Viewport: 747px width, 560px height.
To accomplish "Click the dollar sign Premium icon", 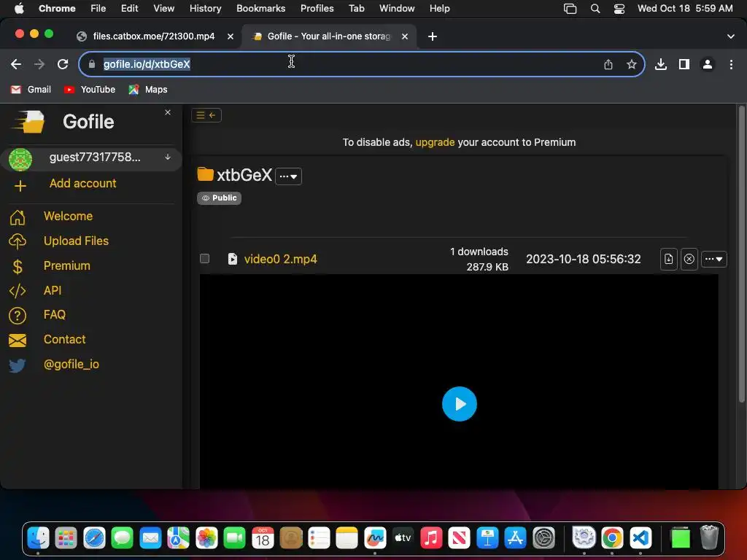I will tap(18, 267).
